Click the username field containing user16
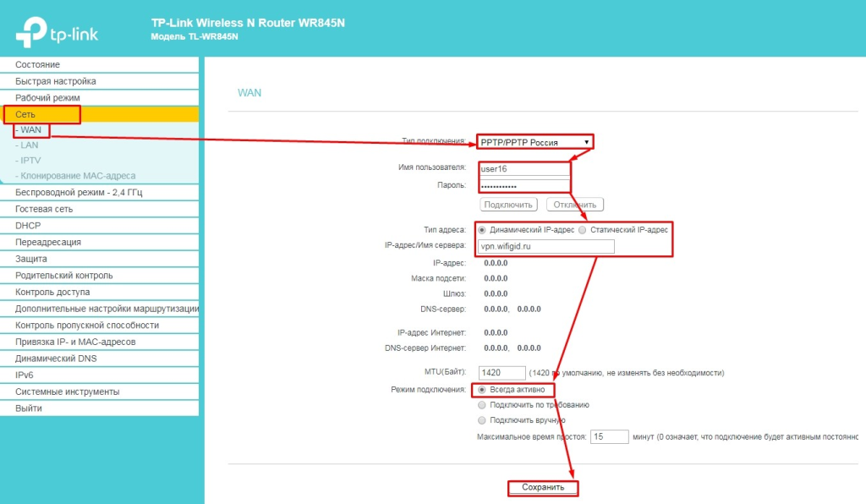Screen dimensions: 866x504 pos(523,169)
